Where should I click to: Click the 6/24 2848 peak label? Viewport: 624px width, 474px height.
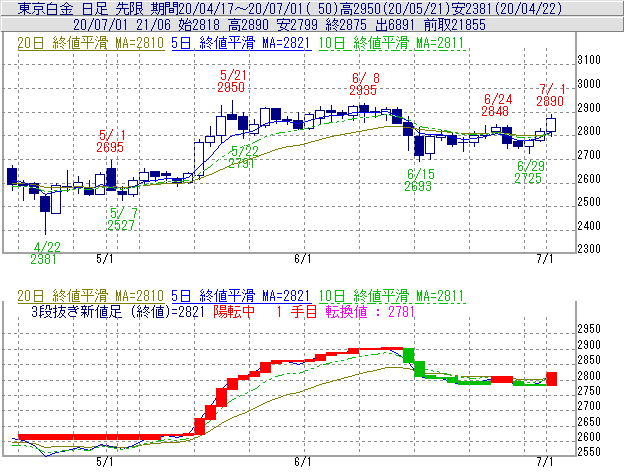[496, 105]
